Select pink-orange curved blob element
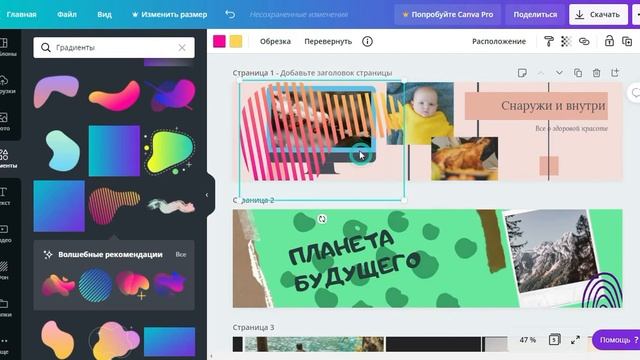 [x=114, y=96]
